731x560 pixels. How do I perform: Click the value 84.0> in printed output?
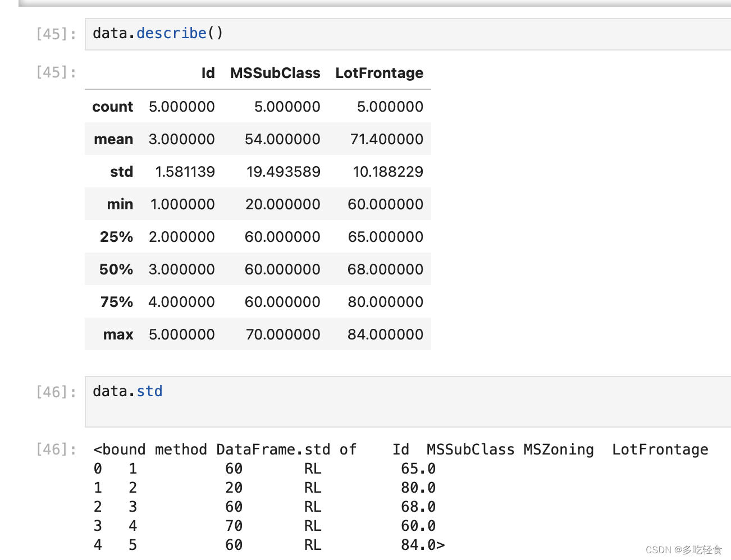(x=423, y=545)
